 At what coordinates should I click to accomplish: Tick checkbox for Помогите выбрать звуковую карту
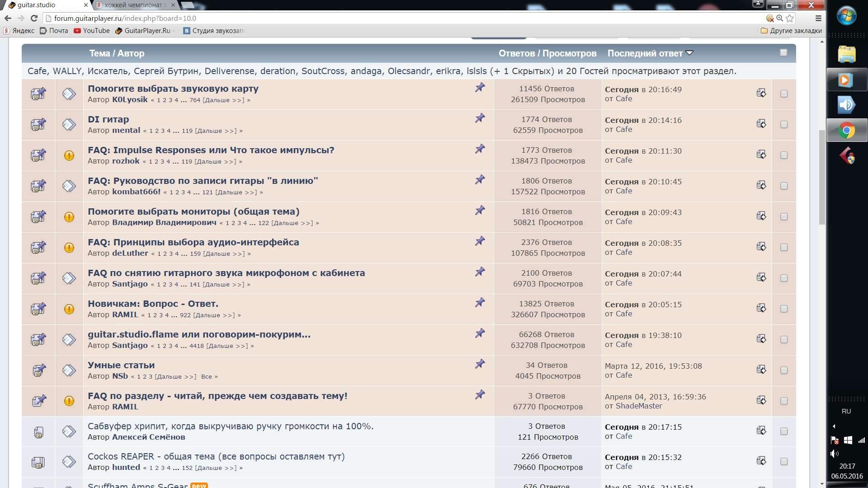pos(784,94)
